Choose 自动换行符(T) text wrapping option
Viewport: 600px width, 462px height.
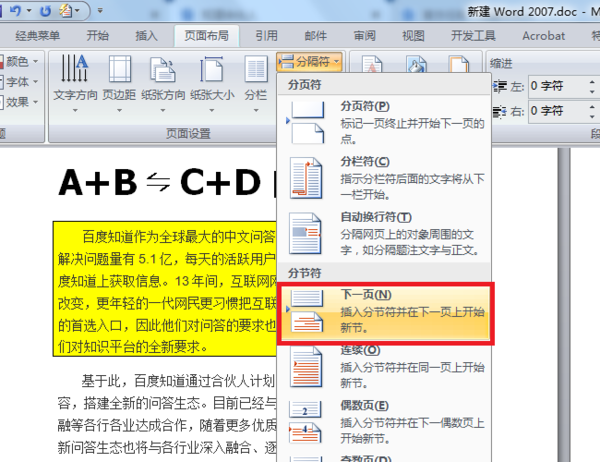pyautogui.click(x=384, y=233)
